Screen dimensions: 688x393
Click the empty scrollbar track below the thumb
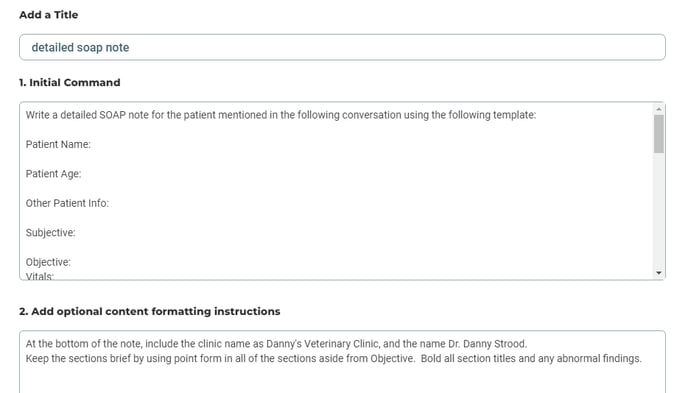coord(659,211)
